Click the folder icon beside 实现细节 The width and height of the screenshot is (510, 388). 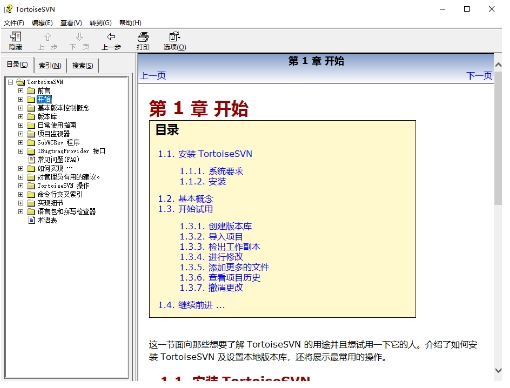point(31,203)
